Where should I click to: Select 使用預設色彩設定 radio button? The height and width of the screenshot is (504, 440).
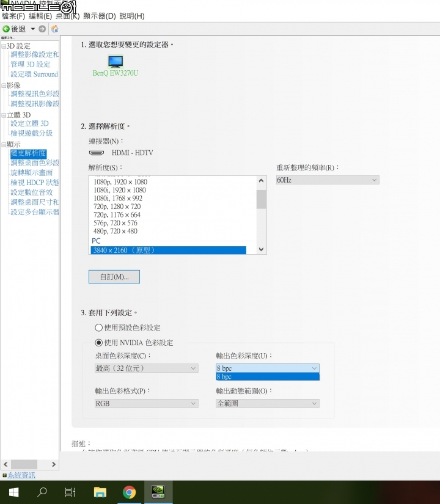coord(99,327)
